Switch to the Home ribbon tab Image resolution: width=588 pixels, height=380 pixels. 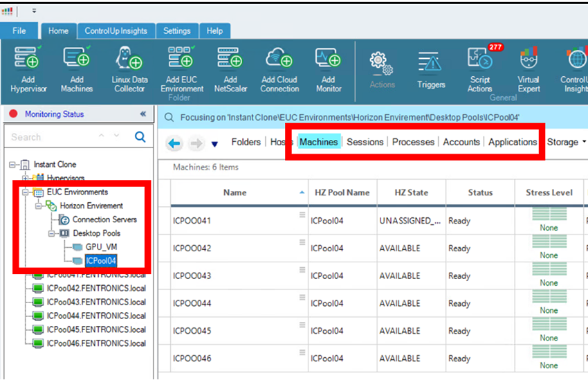coord(59,30)
